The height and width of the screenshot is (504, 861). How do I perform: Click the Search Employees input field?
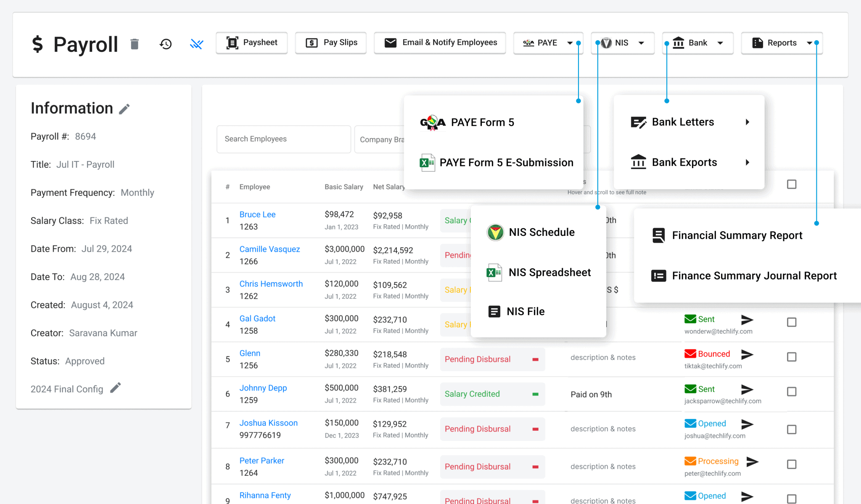[283, 139]
